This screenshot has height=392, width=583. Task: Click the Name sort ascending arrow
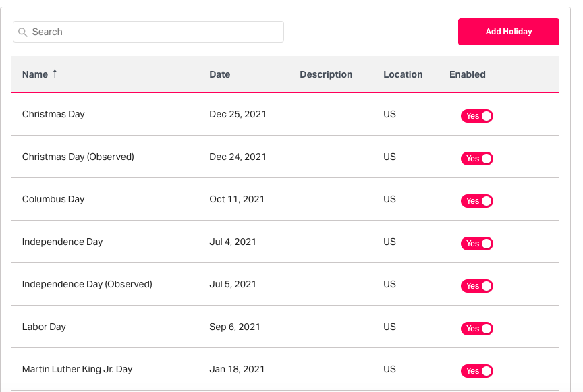55,74
